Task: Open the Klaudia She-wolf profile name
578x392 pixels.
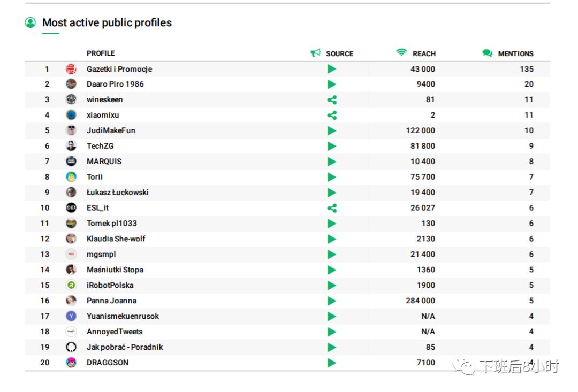Action: (x=116, y=239)
